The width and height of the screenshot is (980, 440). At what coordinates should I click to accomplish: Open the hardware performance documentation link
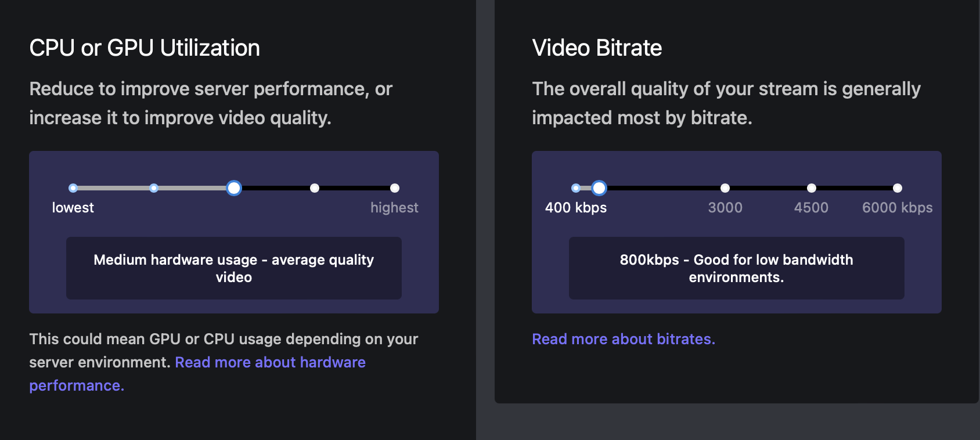pyautogui.click(x=270, y=362)
